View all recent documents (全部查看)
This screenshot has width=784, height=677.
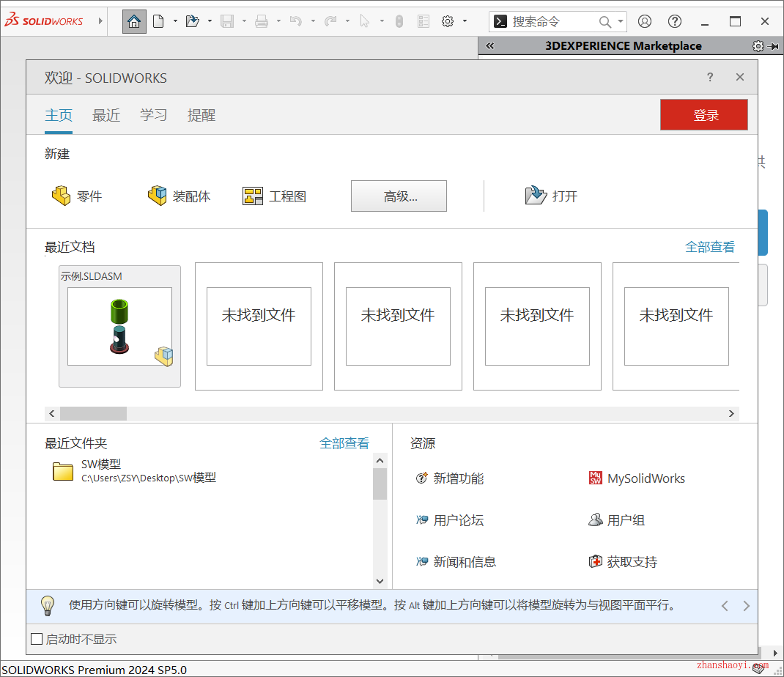pyautogui.click(x=710, y=247)
